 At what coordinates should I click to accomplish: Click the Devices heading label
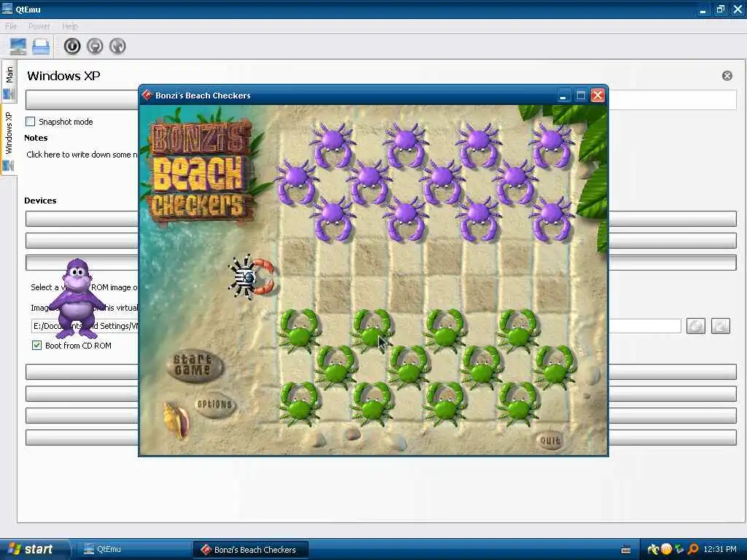(x=41, y=201)
